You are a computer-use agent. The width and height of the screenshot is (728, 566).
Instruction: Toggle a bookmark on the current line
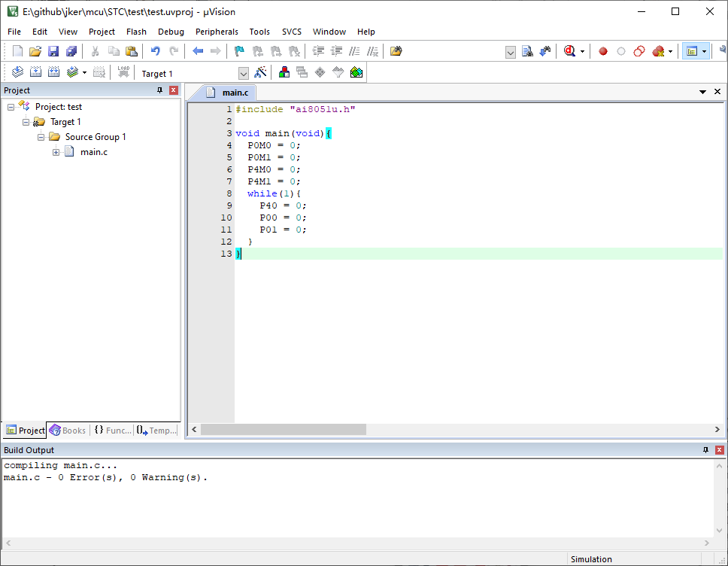tap(240, 51)
